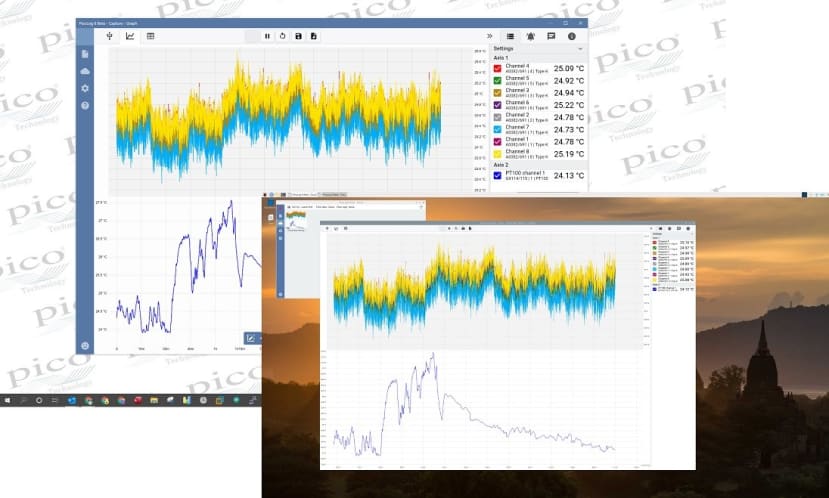Open the channels list panel icon

click(x=510, y=36)
